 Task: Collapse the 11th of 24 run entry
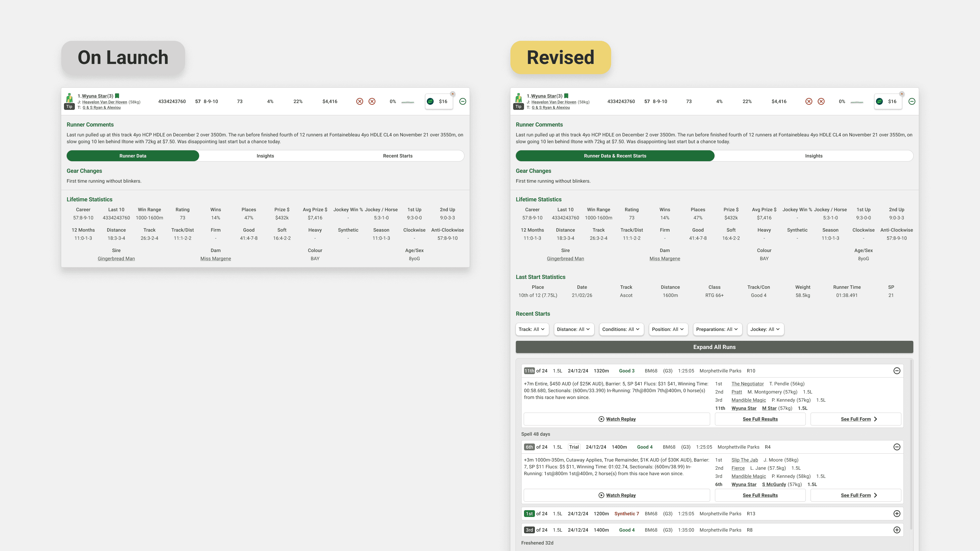(897, 371)
